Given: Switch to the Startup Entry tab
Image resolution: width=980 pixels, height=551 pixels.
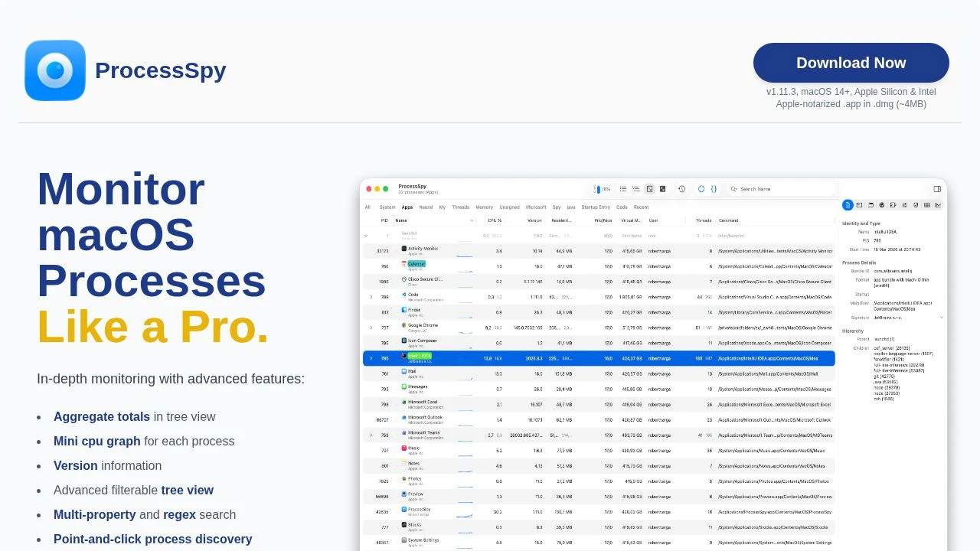Looking at the screenshot, I should pos(597,207).
